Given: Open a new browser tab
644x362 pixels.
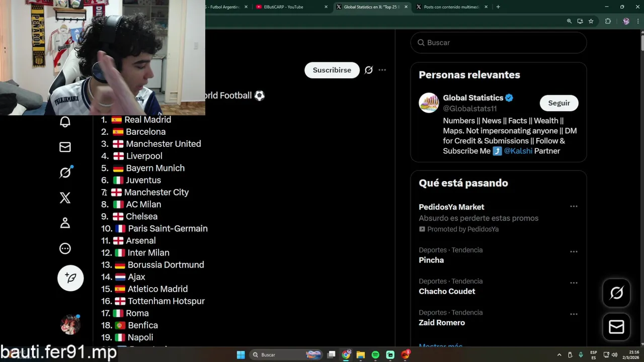Looking at the screenshot, I should pyautogui.click(x=498, y=7).
